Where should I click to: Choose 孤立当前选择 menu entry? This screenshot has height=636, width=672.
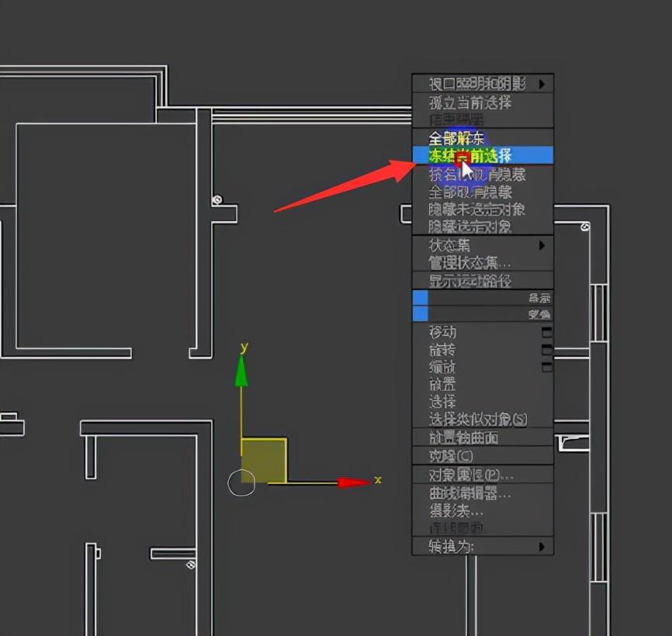pos(466,102)
